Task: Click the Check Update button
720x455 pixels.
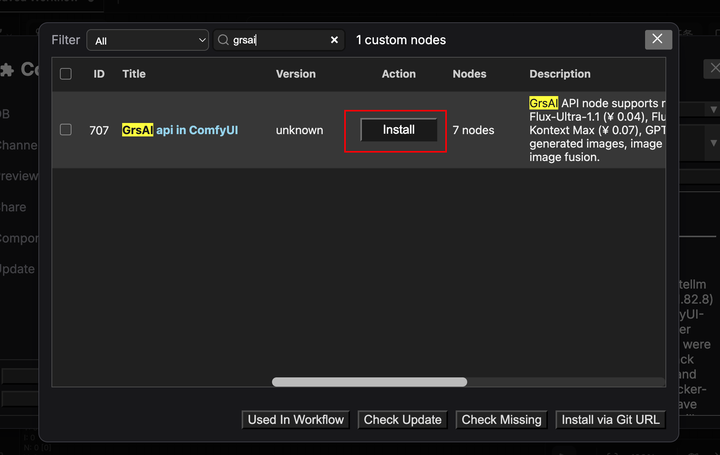Action: [403, 420]
